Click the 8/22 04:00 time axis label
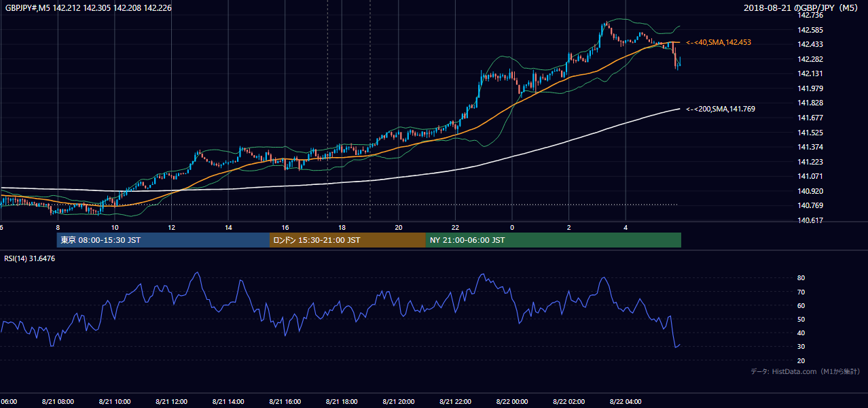This screenshot has width=868, height=408. point(626,402)
